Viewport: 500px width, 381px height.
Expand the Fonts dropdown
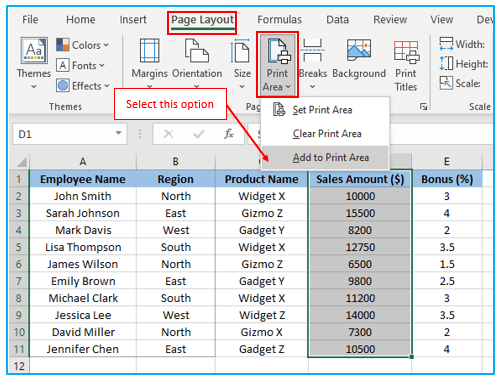pyautogui.click(x=102, y=65)
